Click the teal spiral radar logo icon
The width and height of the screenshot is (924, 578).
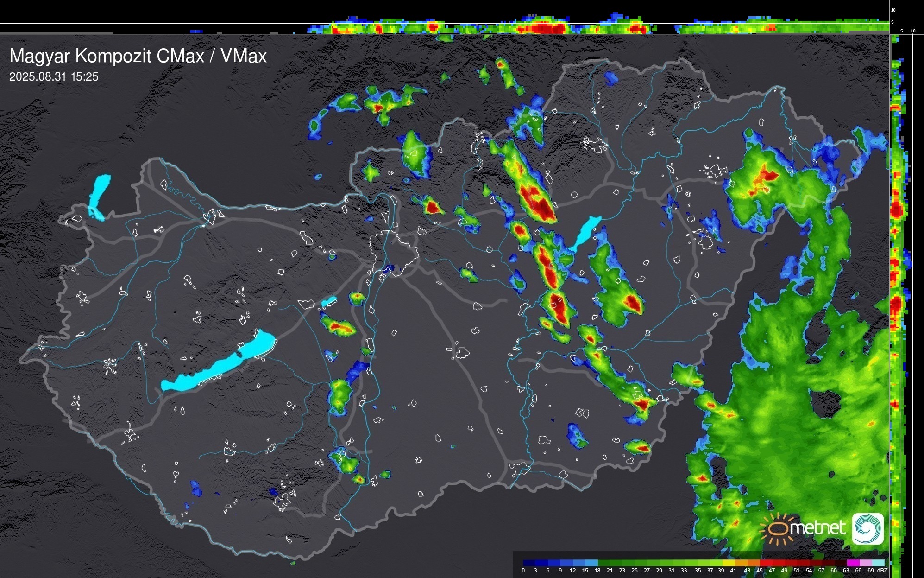tap(867, 528)
